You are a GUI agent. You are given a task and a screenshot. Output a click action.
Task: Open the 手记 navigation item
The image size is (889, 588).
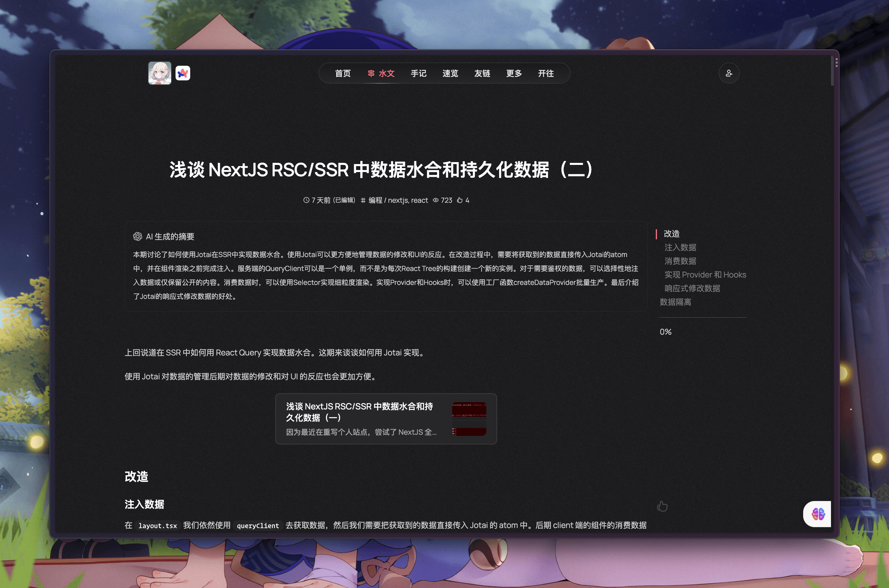[419, 73]
